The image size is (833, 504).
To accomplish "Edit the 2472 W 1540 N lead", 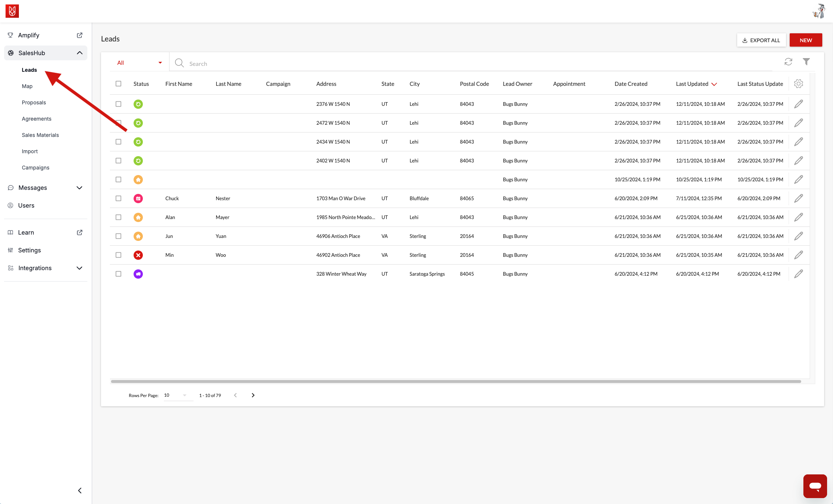I will tap(799, 123).
